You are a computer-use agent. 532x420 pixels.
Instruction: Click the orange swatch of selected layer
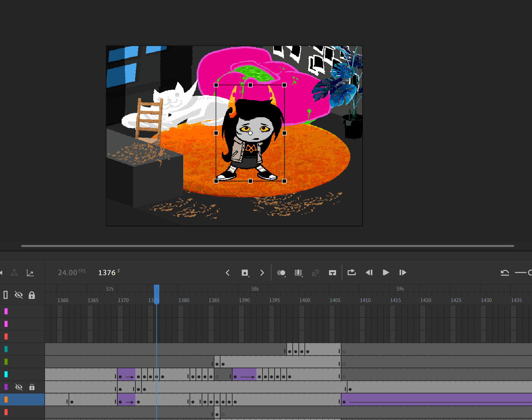tap(6, 400)
